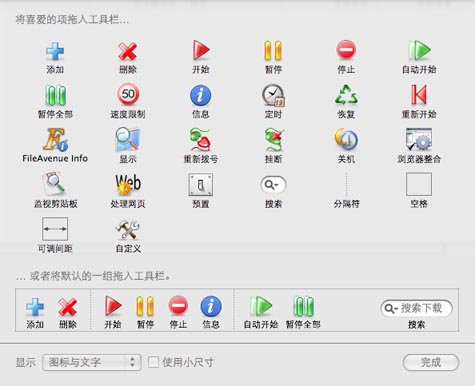Click the 可调间距 flexible space item
This screenshot has width=475, height=386.
(55, 229)
